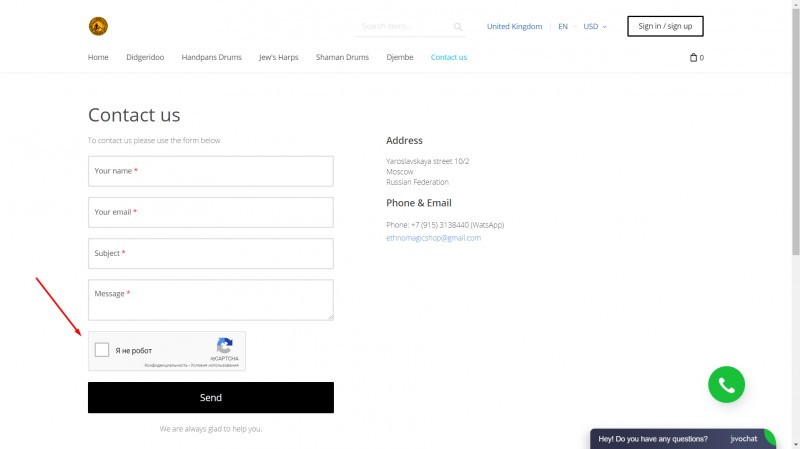This screenshot has height=449, width=800.
Task: Click the ethnomagicshop@gmail.com email link
Action: pyautogui.click(x=433, y=238)
